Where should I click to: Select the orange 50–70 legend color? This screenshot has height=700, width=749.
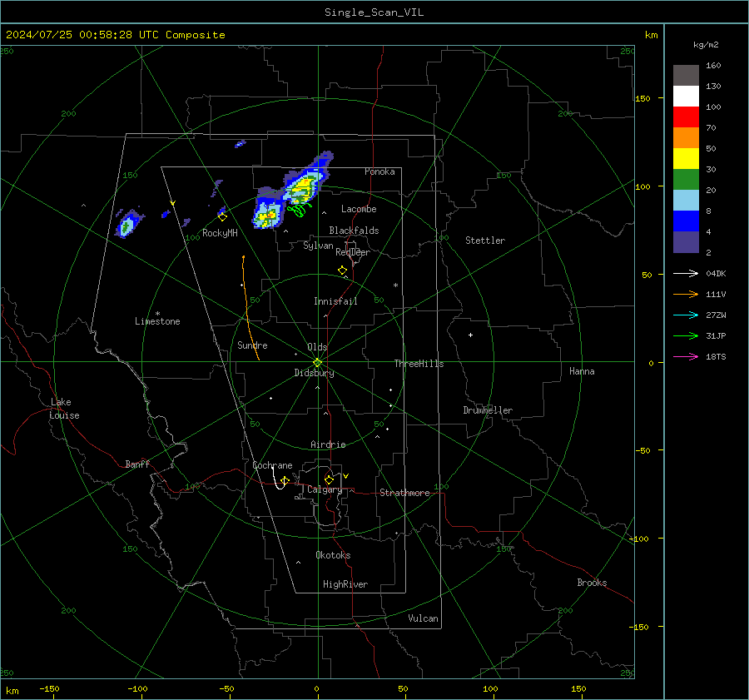coord(686,138)
